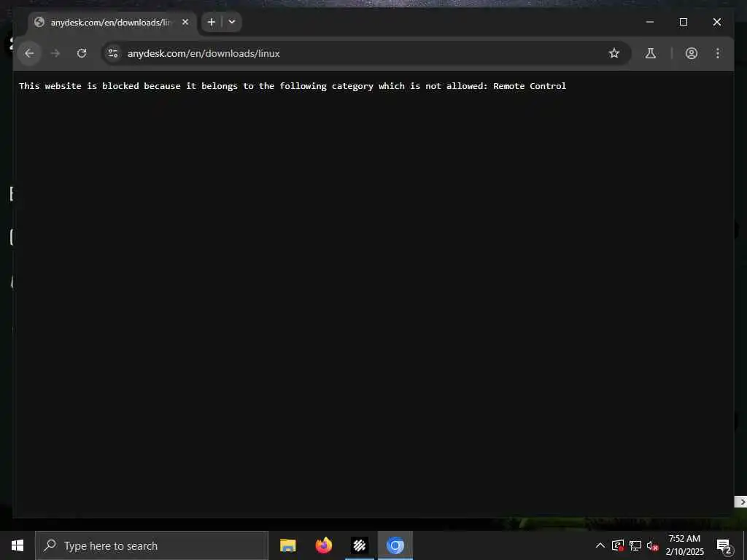View site information icon in address bar
747x560 pixels.
pos(113,53)
